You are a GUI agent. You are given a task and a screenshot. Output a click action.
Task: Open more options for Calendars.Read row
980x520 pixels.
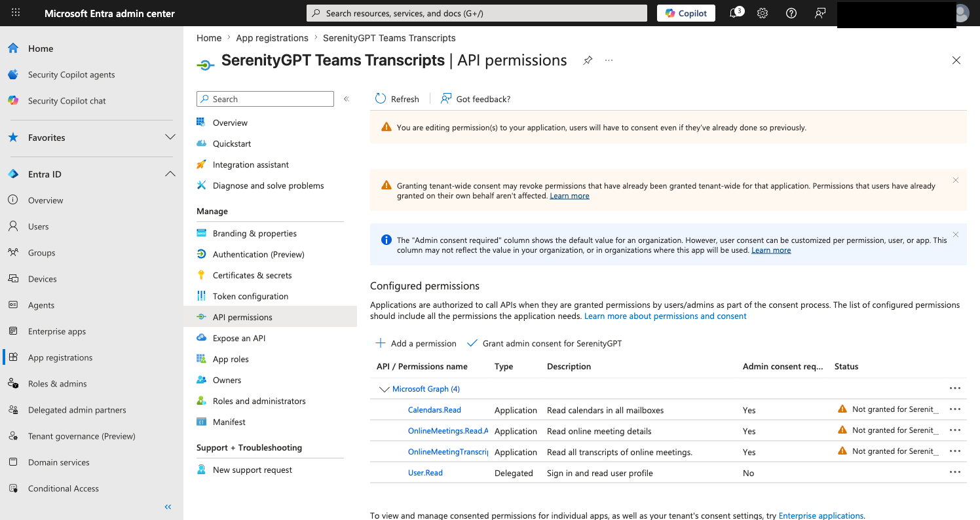click(x=955, y=409)
